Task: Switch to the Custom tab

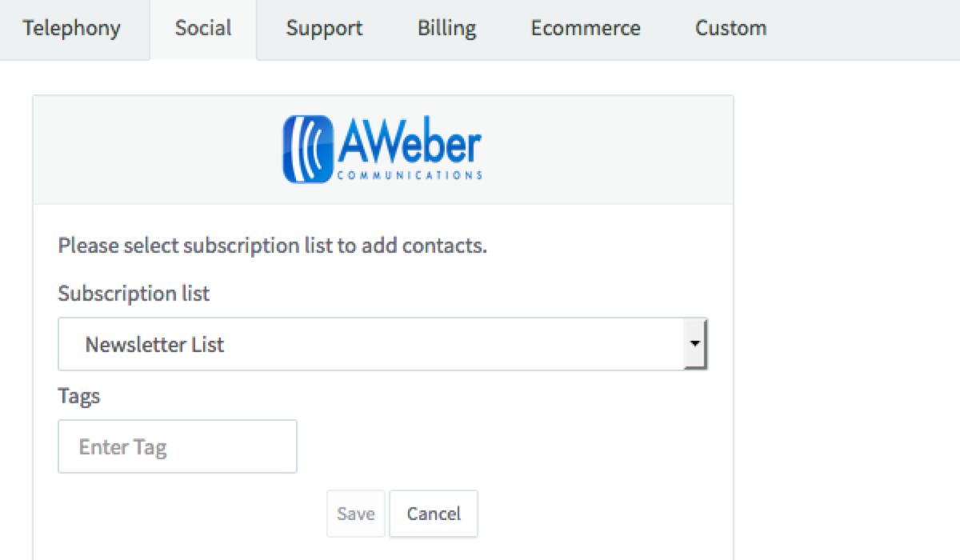Action: pyautogui.click(x=730, y=29)
